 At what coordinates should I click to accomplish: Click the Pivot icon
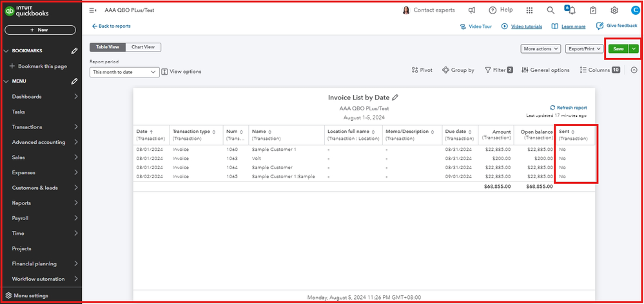point(415,70)
